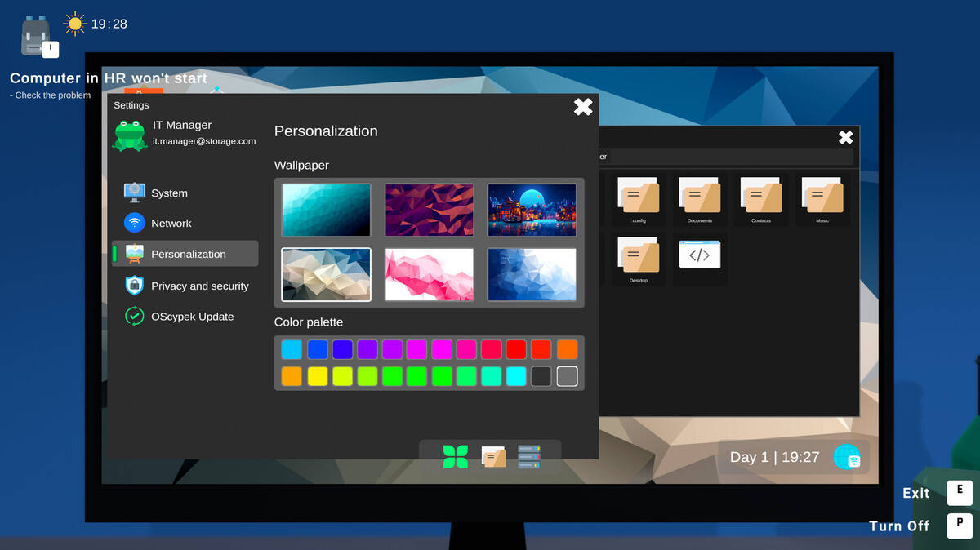This screenshot has width=980, height=550.
Task: Pick the yellow color palette swatch
Action: click(x=317, y=376)
